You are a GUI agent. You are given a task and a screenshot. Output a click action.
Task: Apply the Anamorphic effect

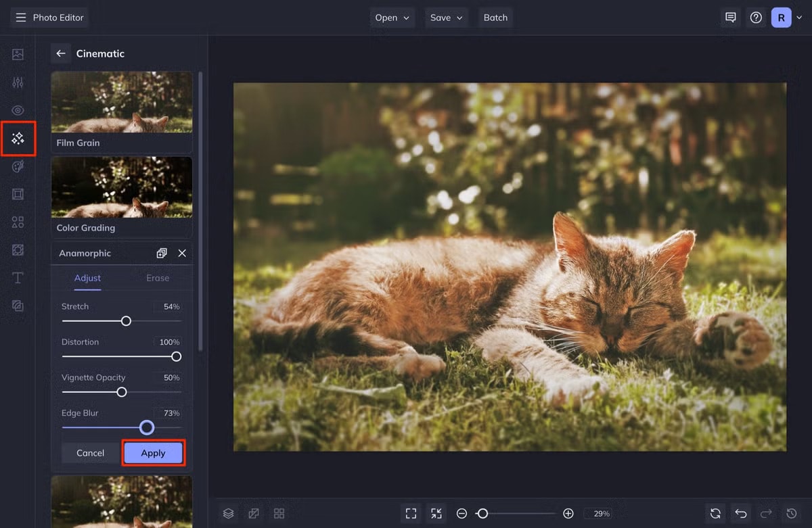pos(153,453)
